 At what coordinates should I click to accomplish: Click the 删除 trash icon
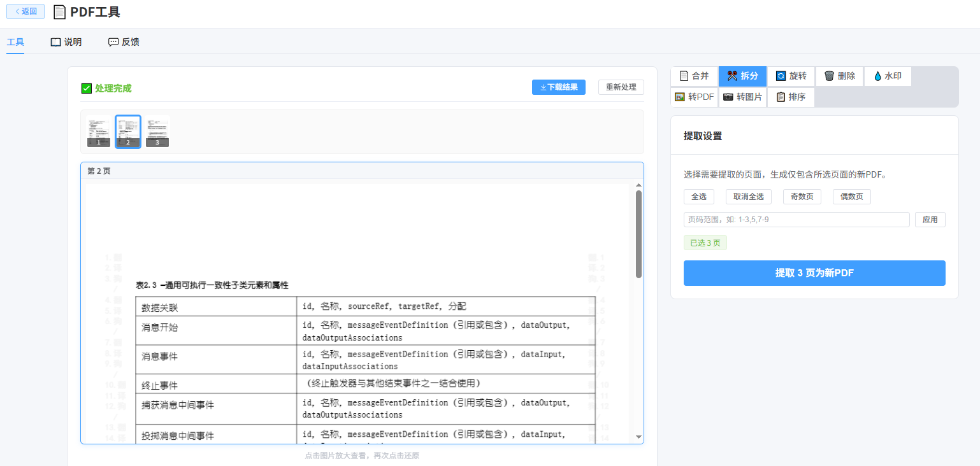pyautogui.click(x=829, y=76)
